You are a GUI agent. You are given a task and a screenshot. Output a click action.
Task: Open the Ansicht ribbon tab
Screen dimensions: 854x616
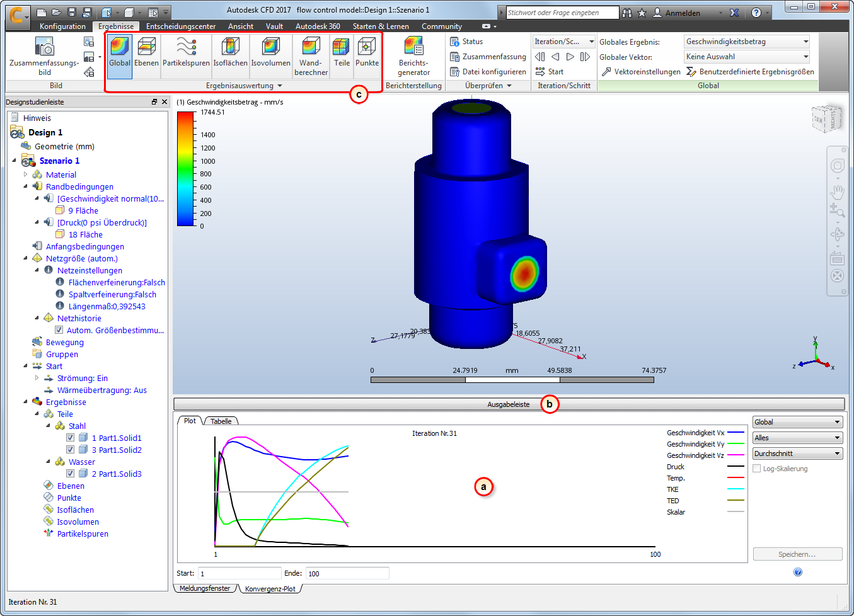pyautogui.click(x=241, y=26)
